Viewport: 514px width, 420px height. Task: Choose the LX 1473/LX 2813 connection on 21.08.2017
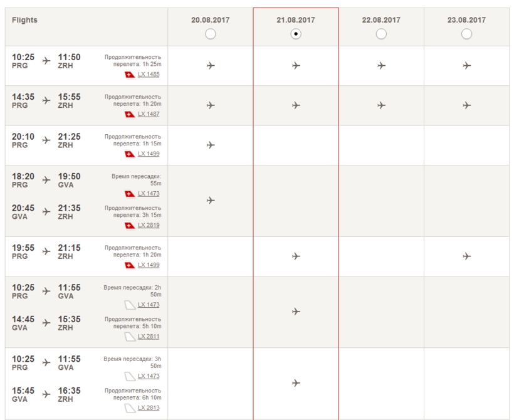click(296, 383)
